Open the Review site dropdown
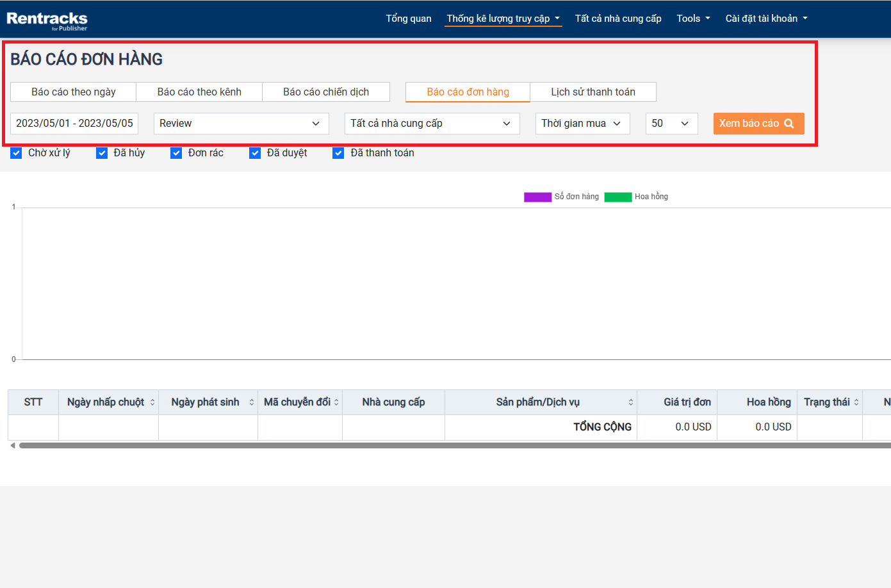This screenshot has height=588, width=891. [241, 124]
